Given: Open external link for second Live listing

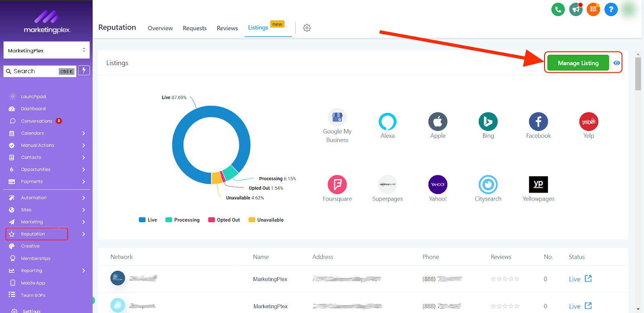Looking at the screenshot, I should [588, 306].
